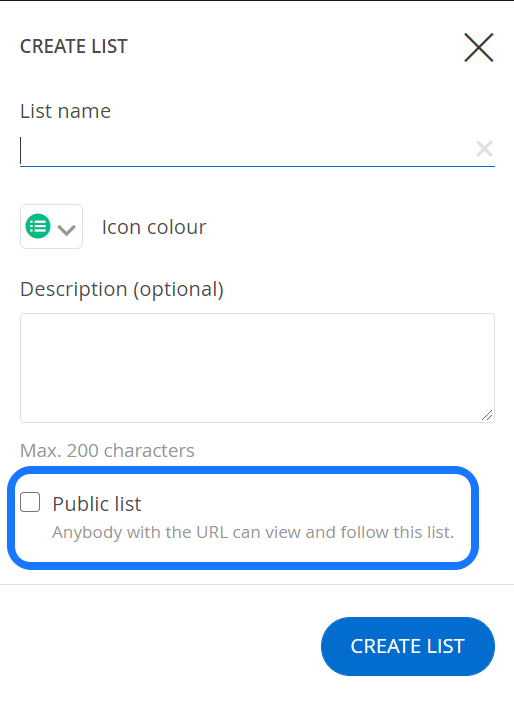
Task: Toggle public visibility via Public list label
Action: [97, 504]
